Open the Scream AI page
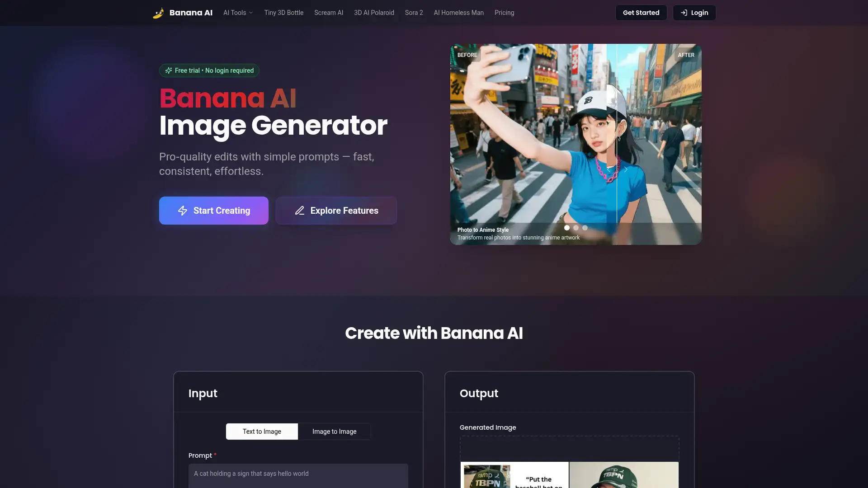 click(x=329, y=13)
